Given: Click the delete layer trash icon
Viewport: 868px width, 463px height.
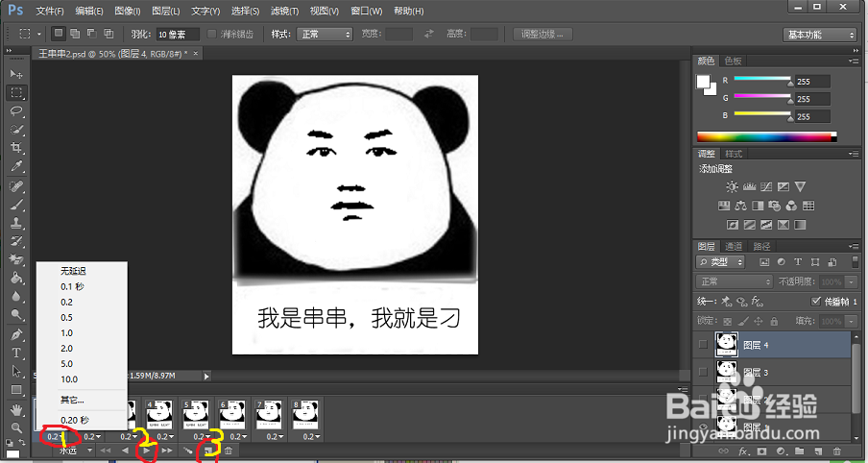Looking at the screenshot, I should (x=837, y=451).
